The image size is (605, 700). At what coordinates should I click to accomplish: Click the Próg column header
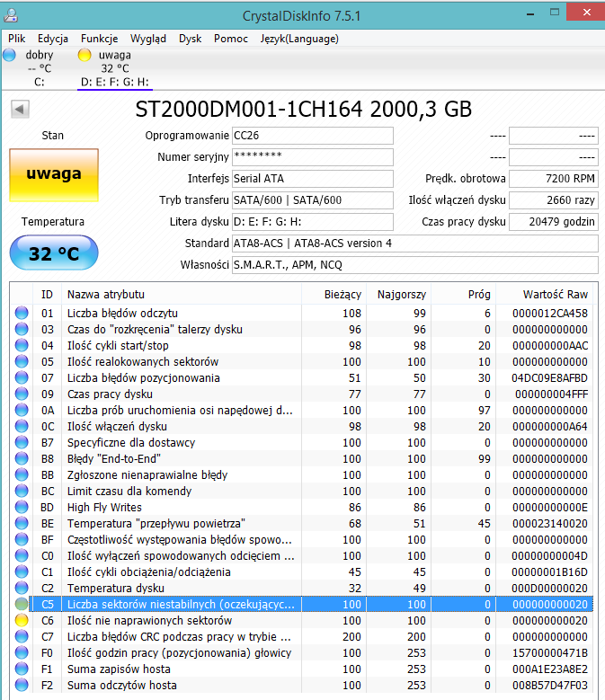pyautogui.click(x=463, y=294)
